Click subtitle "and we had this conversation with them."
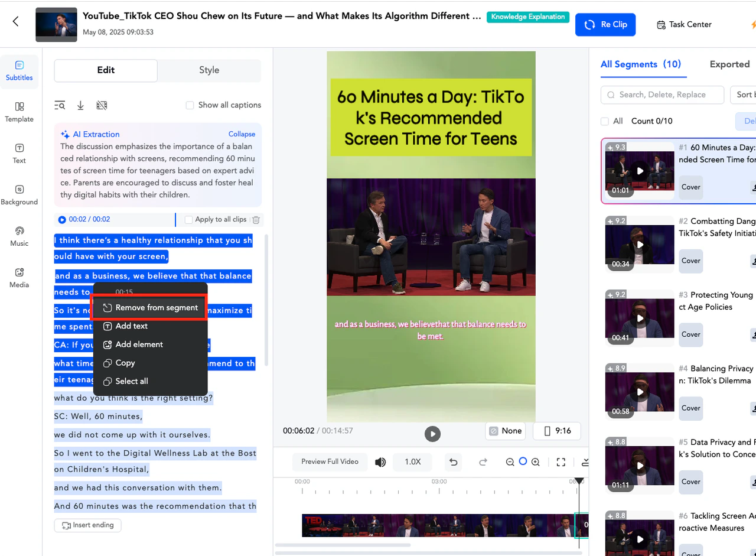The width and height of the screenshot is (756, 556). pyautogui.click(x=138, y=488)
